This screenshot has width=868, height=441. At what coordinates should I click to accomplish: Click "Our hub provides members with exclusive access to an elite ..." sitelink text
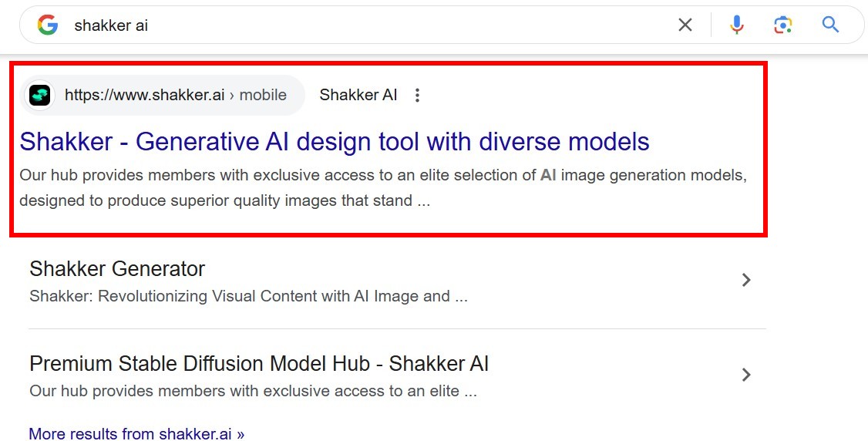253,391
